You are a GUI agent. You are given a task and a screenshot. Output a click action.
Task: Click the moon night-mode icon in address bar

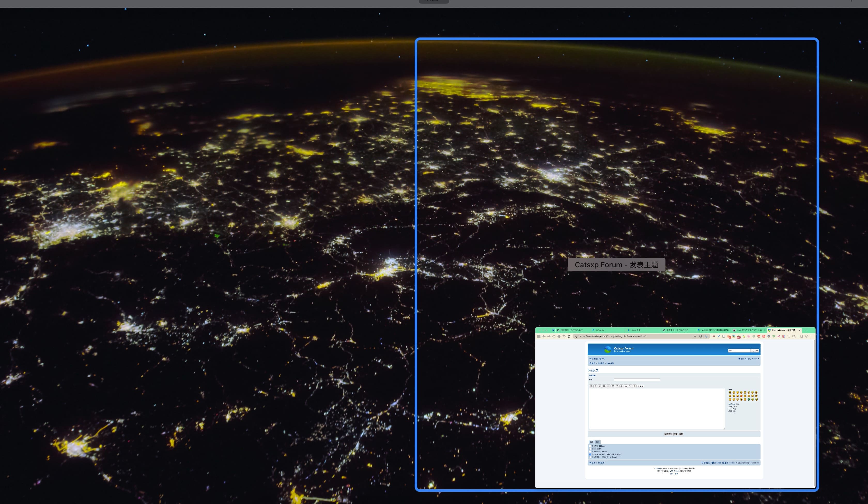click(707, 337)
